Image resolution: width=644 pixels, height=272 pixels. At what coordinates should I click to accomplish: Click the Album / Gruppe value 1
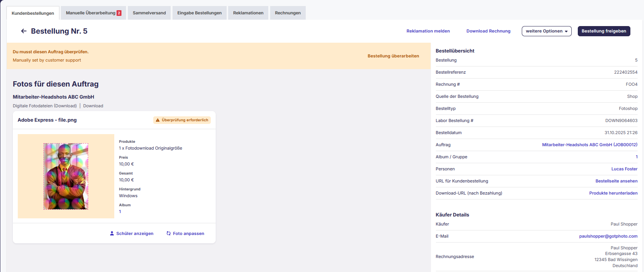point(636,157)
